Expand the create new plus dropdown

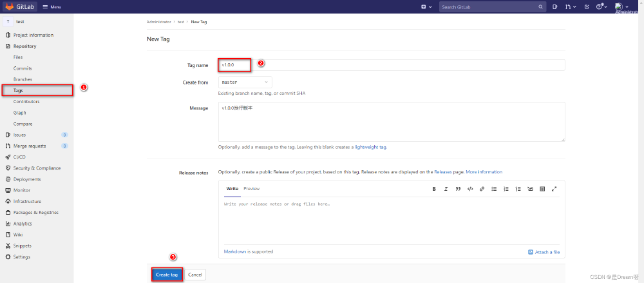(x=426, y=7)
